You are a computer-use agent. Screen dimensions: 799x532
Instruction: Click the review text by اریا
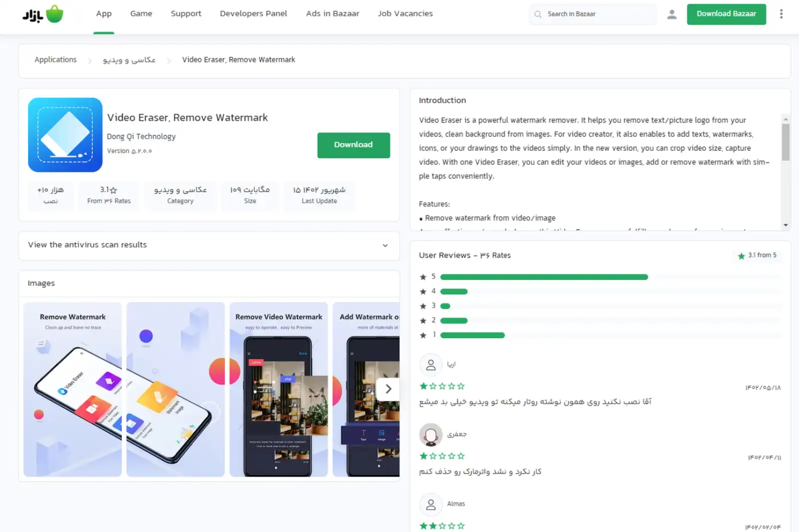pos(535,402)
